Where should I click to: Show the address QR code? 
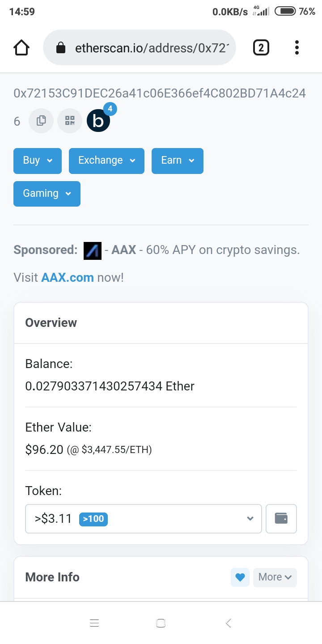[x=70, y=121]
